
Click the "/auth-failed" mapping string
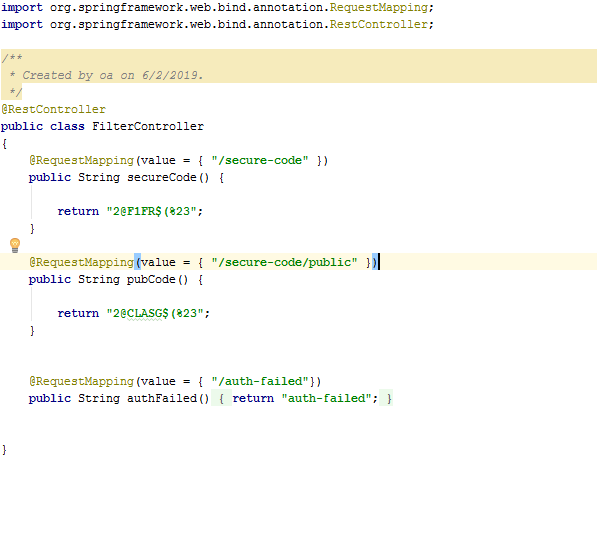260,381
